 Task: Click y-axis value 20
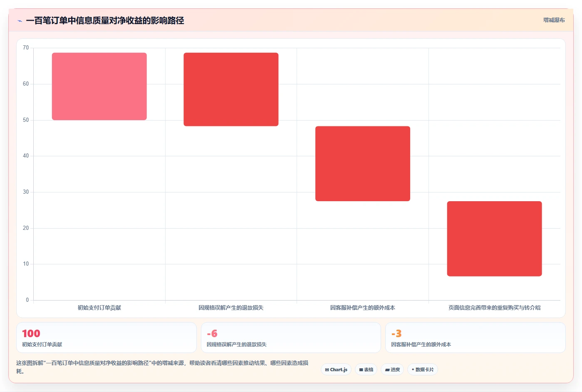tap(26, 228)
